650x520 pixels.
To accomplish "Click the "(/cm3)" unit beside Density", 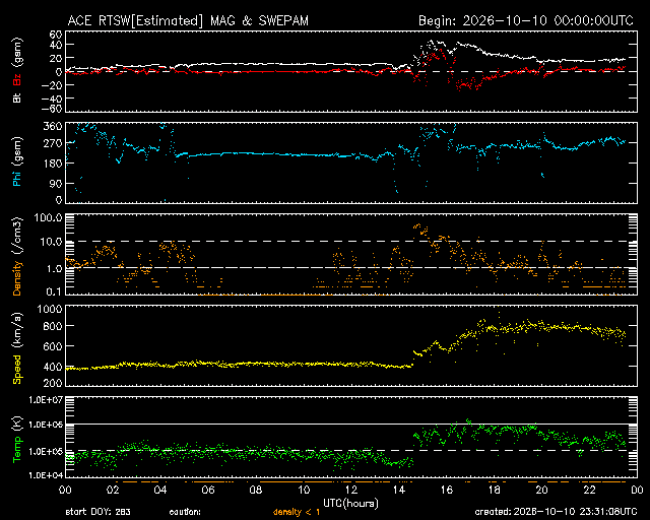I will (17, 236).
